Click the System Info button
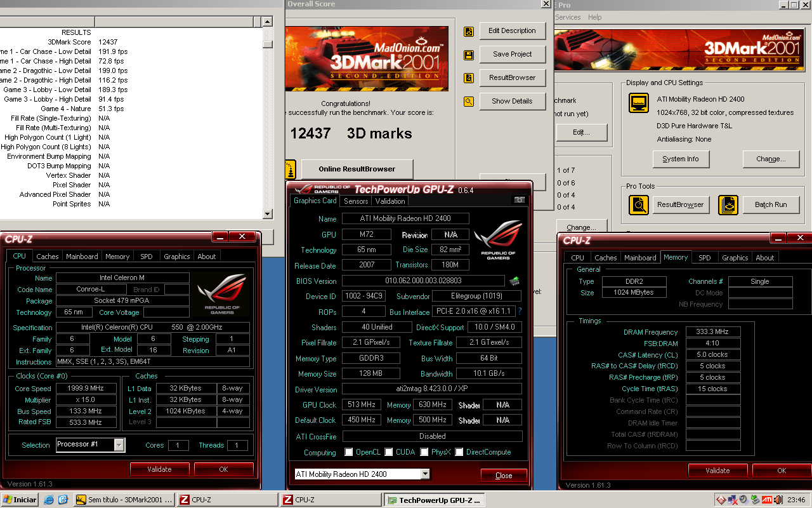 [x=681, y=159]
